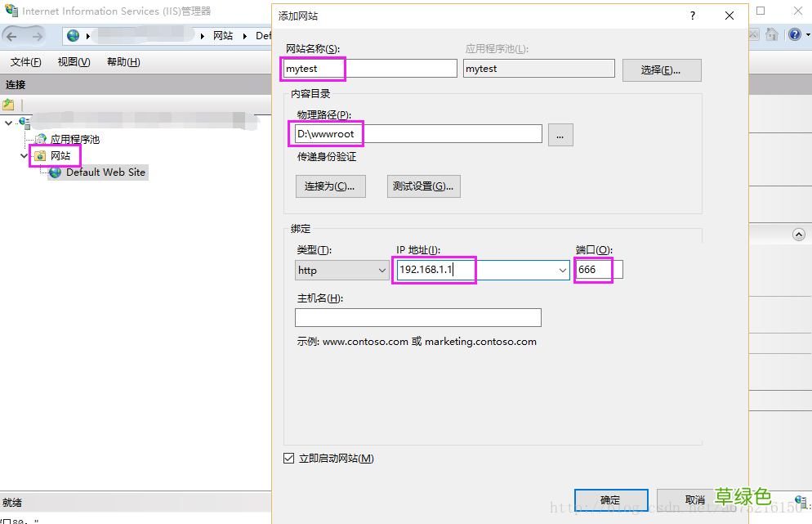This screenshot has width=812, height=524.
Task: Open the IP 地址 dropdown arrow
Action: point(562,270)
